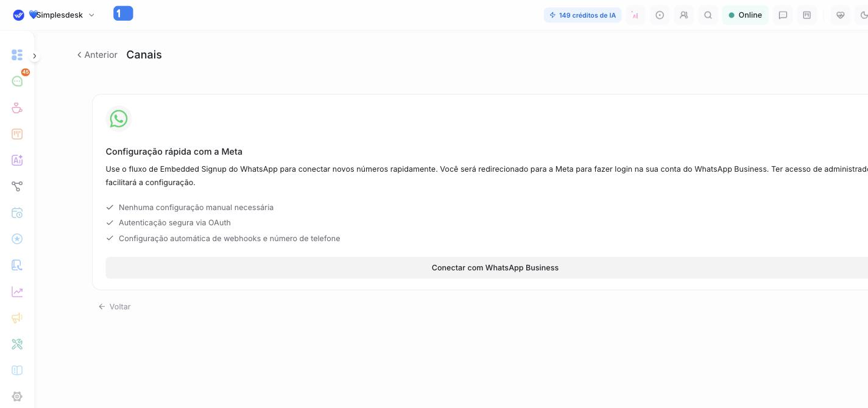Click the blue number 1 badge
Screen dimensions: 868x408
point(123,13)
